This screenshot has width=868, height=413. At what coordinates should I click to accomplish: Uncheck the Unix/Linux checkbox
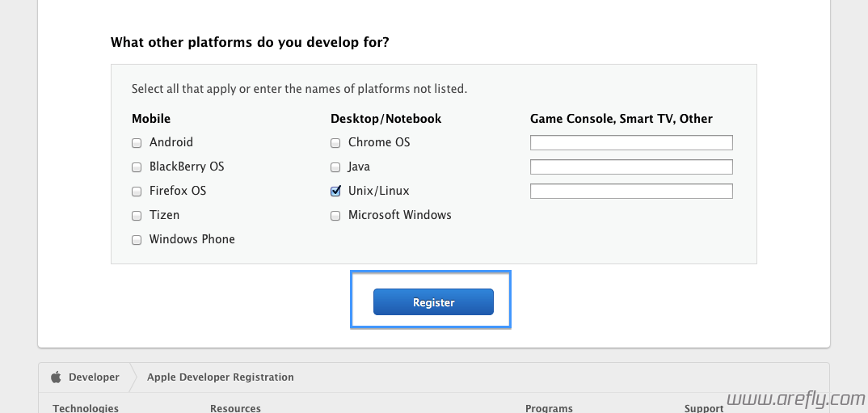click(x=335, y=192)
